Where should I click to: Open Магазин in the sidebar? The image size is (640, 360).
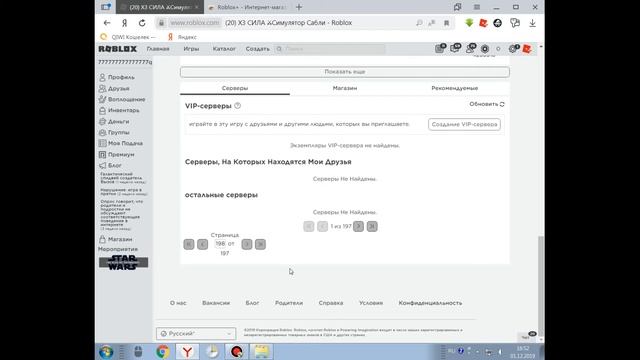coord(116,239)
